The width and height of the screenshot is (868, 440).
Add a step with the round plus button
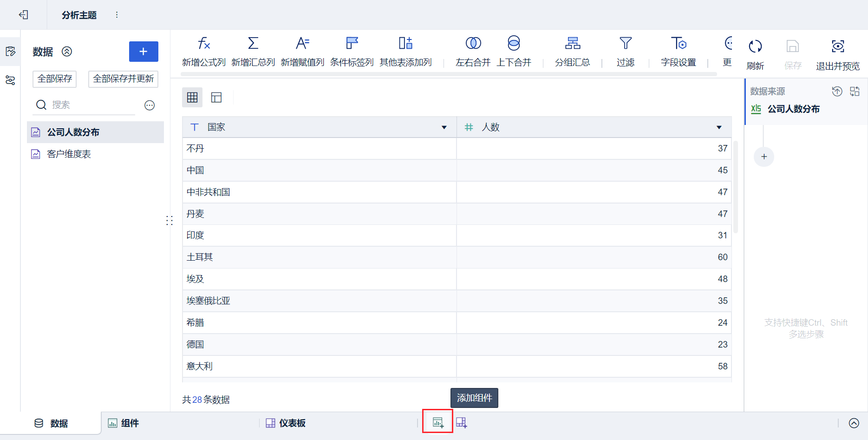[x=764, y=157]
